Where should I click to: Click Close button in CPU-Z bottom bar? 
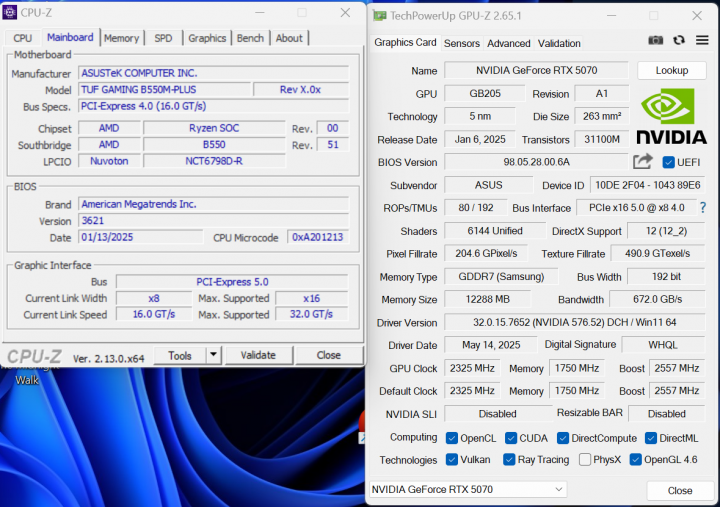(329, 355)
